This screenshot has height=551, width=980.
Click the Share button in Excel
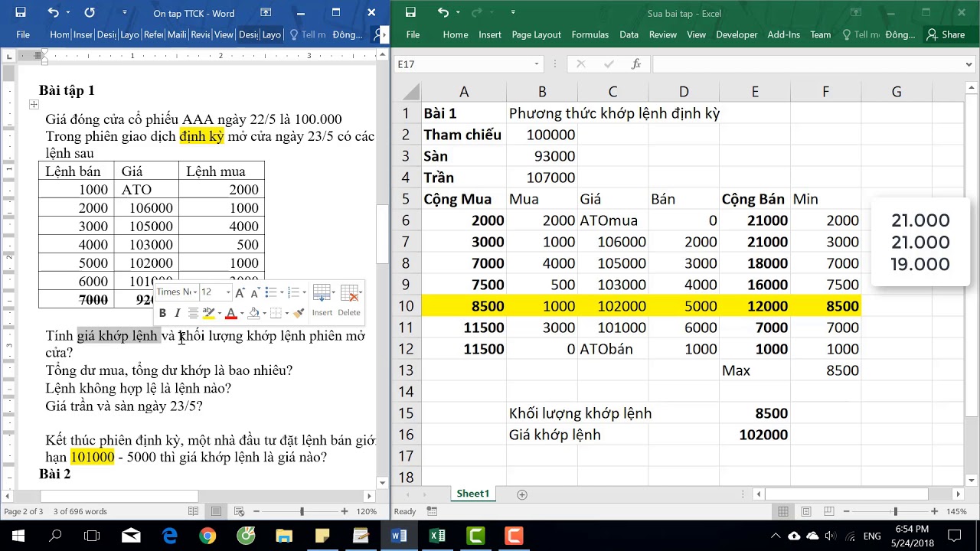[946, 34]
